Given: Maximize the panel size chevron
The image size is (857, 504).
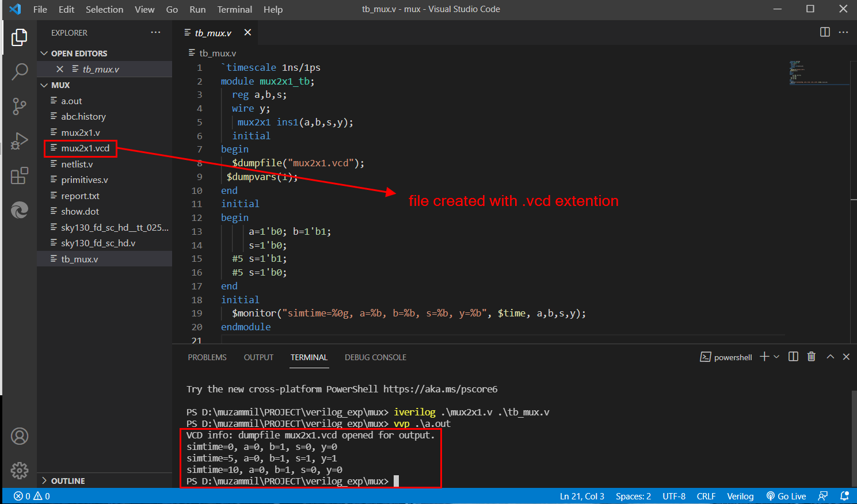Looking at the screenshot, I should click(x=830, y=357).
